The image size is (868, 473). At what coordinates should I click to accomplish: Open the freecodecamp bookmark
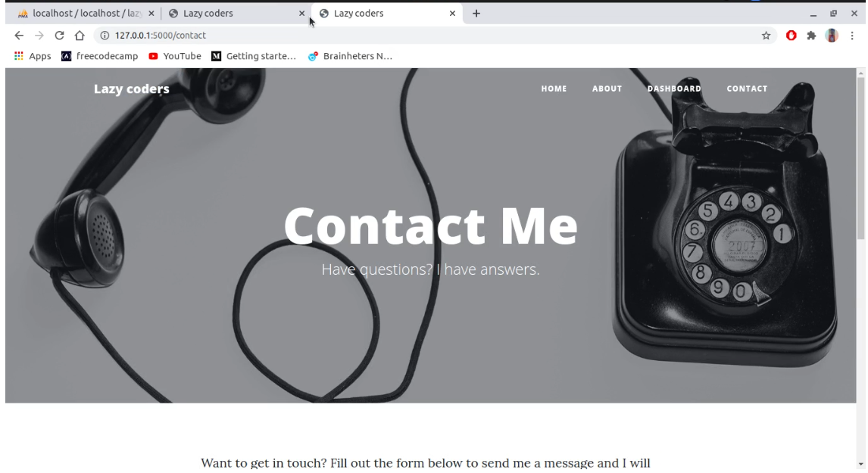[100, 56]
